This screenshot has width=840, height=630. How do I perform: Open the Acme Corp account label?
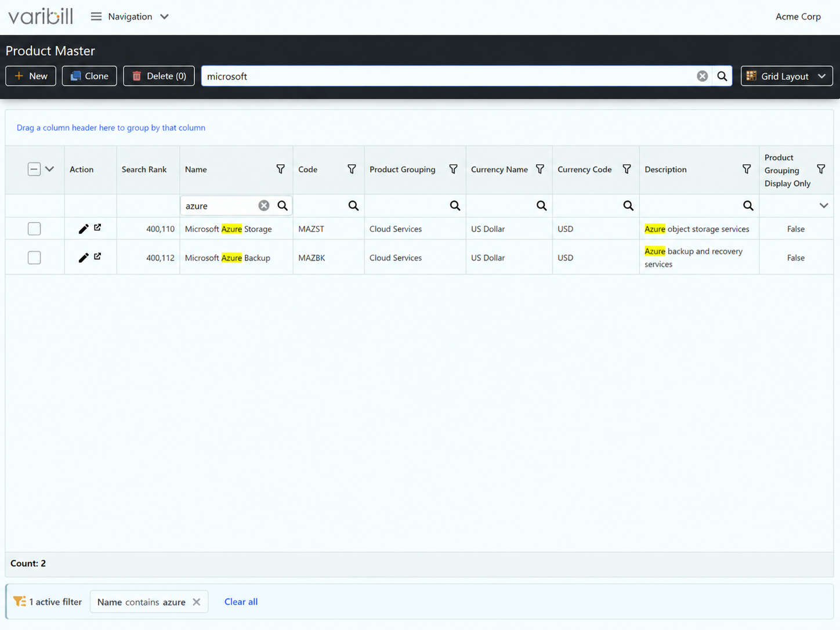[x=798, y=17]
